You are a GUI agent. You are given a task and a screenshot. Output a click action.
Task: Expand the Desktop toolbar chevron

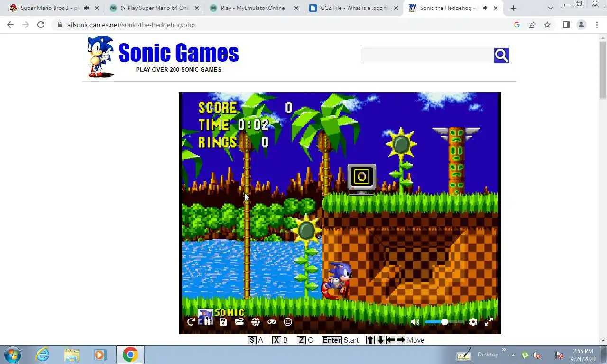point(504,350)
